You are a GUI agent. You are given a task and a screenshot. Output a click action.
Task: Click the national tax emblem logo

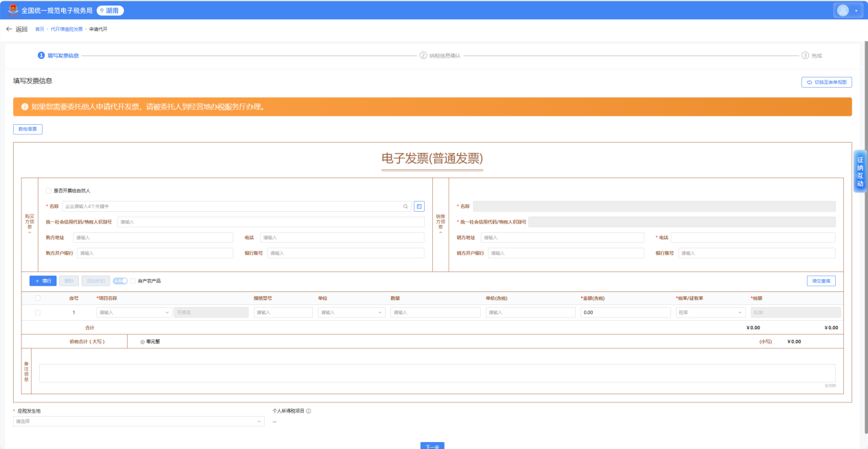tap(13, 10)
